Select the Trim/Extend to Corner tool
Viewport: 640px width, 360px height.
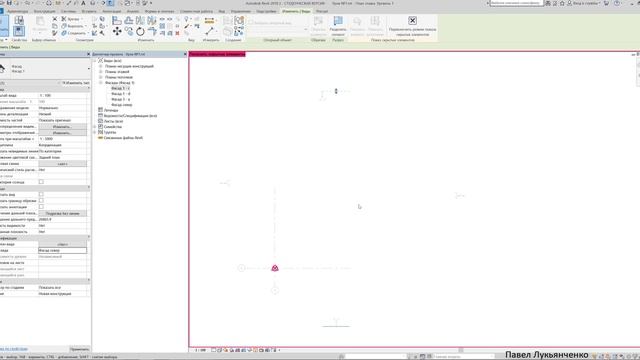click(152, 31)
